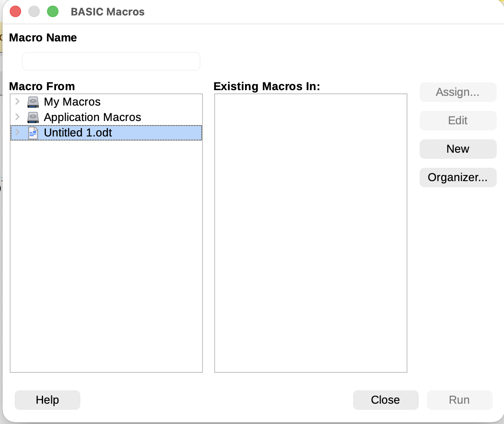504x424 pixels.
Task: Create a macro with the New button
Action: pyautogui.click(x=458, y=149)
